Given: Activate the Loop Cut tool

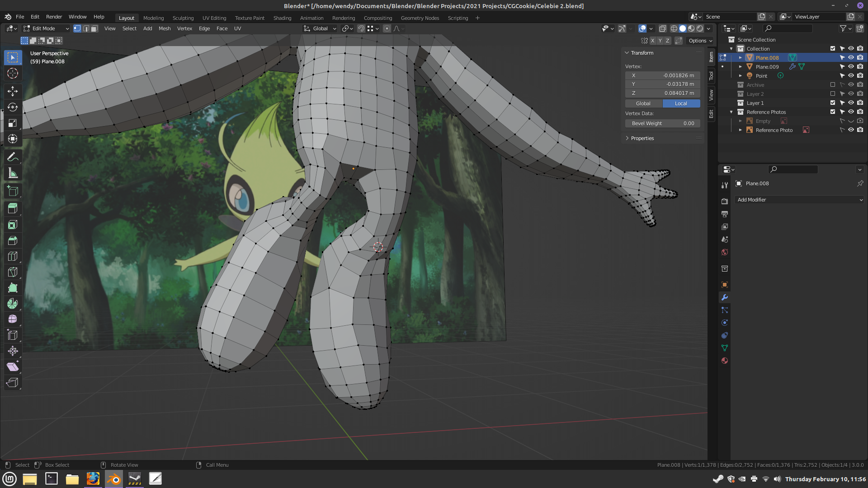Looking at the screenshot, I should 13,256.
